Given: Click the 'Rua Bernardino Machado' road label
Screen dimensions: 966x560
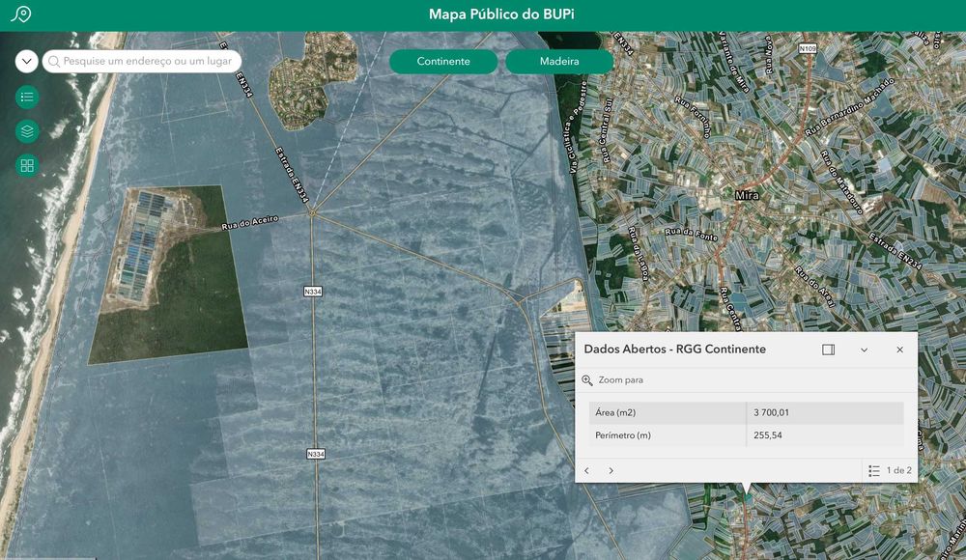Looking at the screenshot, I should [x=849, y=107].
